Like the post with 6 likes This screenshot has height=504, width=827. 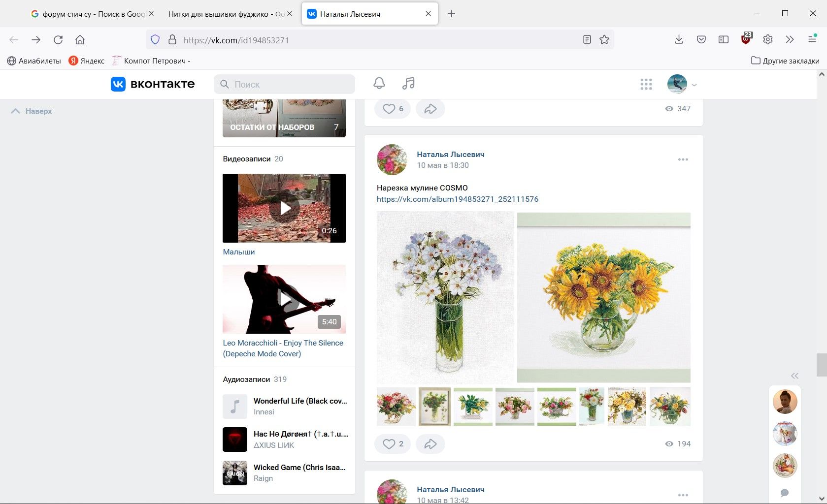392,109
